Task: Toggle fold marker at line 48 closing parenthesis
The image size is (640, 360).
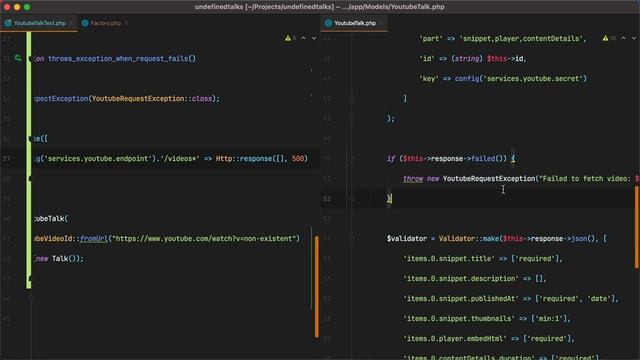Action: click(x=351, y=118)
